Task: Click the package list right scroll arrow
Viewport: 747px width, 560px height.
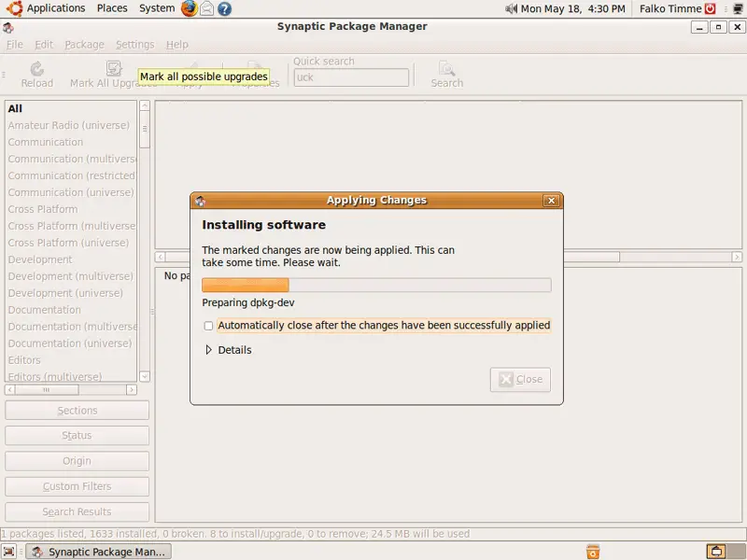Action: [737, 258]
